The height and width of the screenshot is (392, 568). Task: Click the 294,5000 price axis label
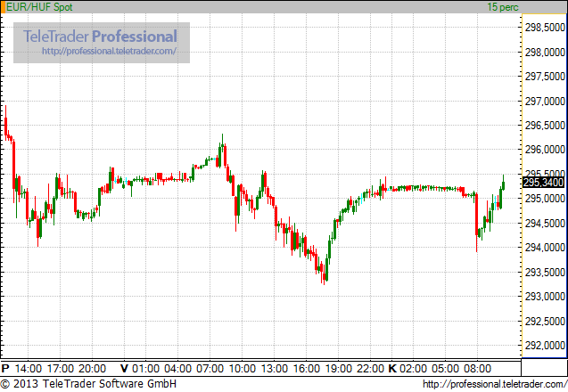pyautogui.click(x=545, y=224)
